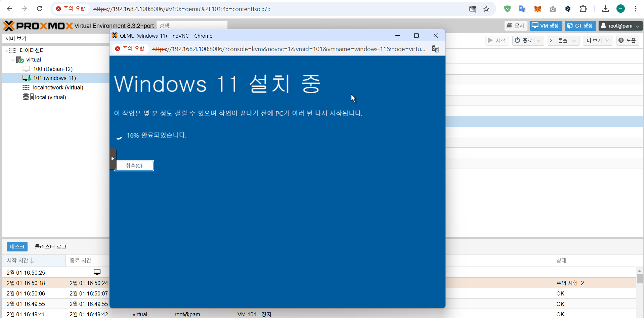This screenshot has height=318, width=644.
Task: Click the Proxmox logo
Action: click(38, 26)
